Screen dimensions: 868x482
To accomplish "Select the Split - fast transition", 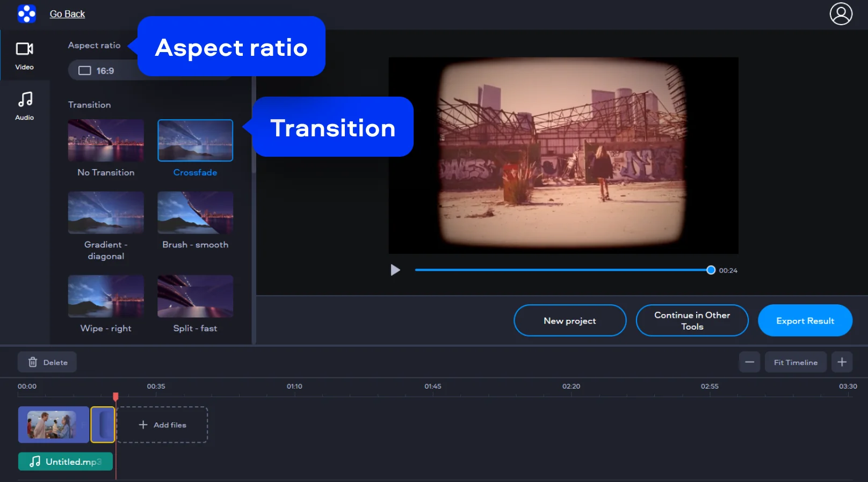I will click(195, 296).
